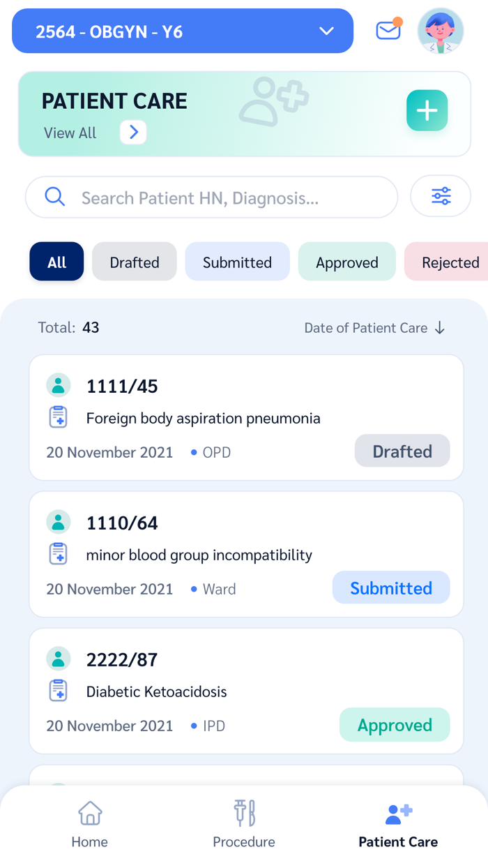Open the mail inbox icon

(x=388, y=31)
